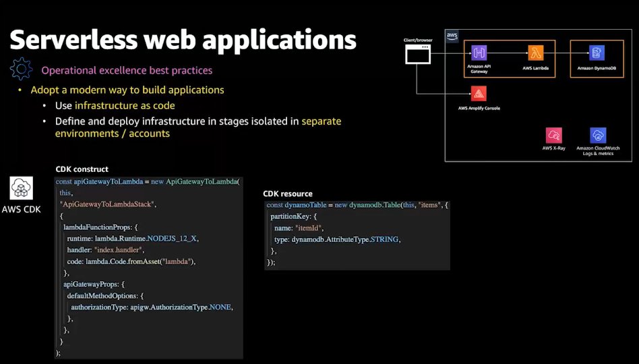Click 'environments / accounts' text
The image size is (639, 364).
(113, 133)
